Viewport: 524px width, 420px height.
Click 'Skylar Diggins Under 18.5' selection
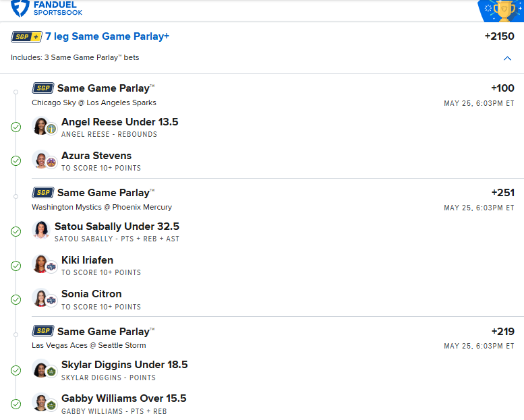124,365
